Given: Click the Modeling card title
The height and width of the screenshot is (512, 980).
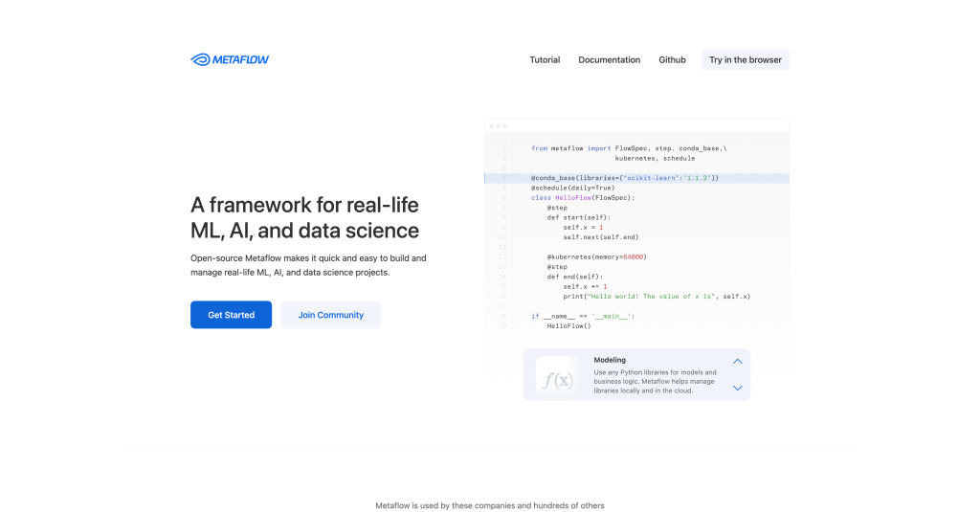Looking at the screenshot, I should point(610,360).
